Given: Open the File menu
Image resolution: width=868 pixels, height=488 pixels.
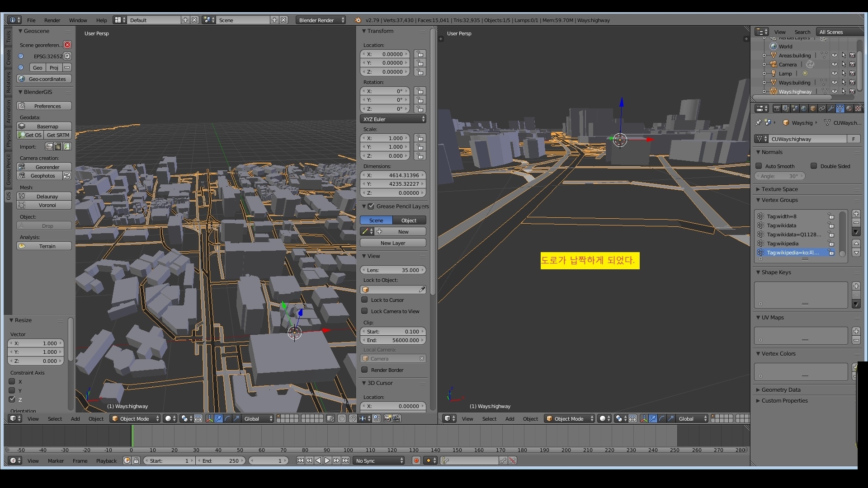Looking at the screenshot, I should pyautogui.click(x=31, y=20).
